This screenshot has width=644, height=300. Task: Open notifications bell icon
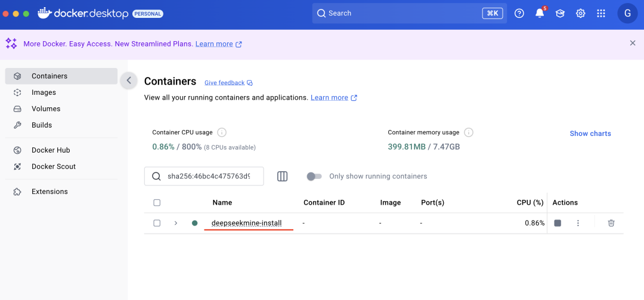click(540, 14)
